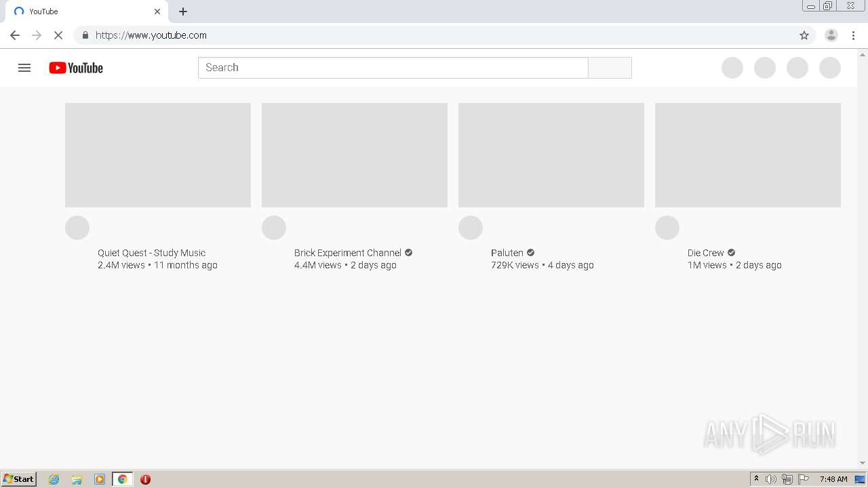Open the YouTube hamburger guide menu
The height and width of the screenshot is (488, 868).
(24, 68)
